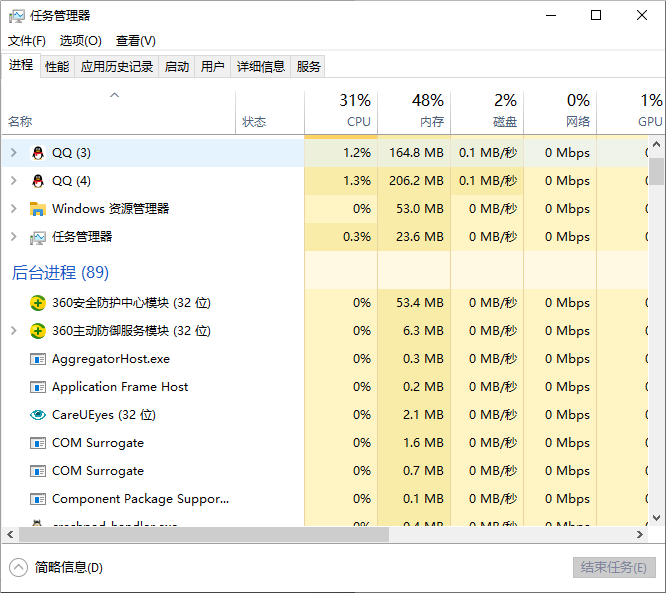Click the 简略信息(D) link text
Viewport: 666px width, 593px height.
[x=69, y=568]
